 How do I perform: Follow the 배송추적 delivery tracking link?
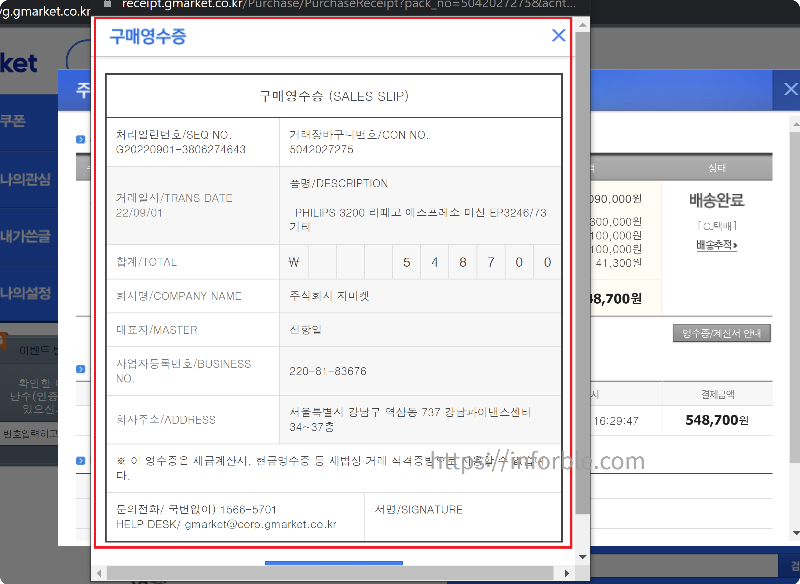(x=716, y=245)
